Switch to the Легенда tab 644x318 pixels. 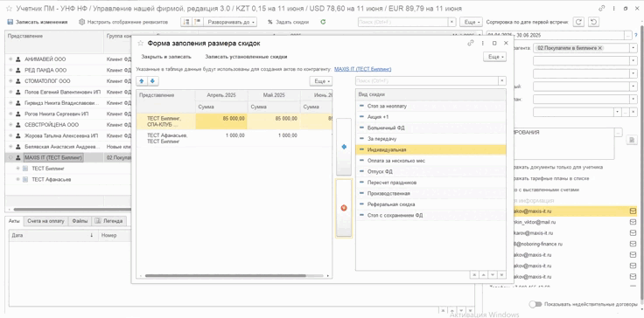[x=108, y=221]
